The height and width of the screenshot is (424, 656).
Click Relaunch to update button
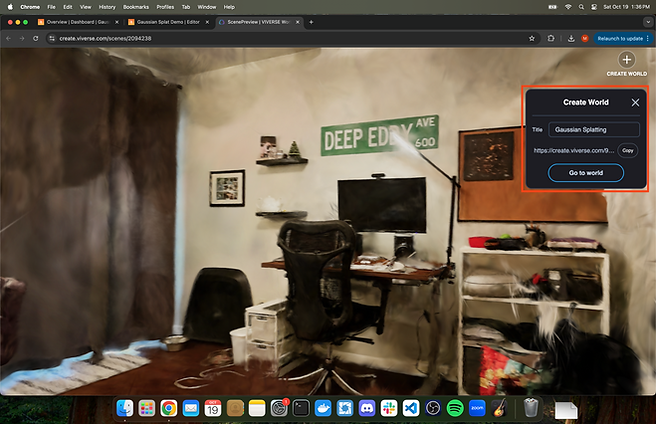(x=621, y=38)
